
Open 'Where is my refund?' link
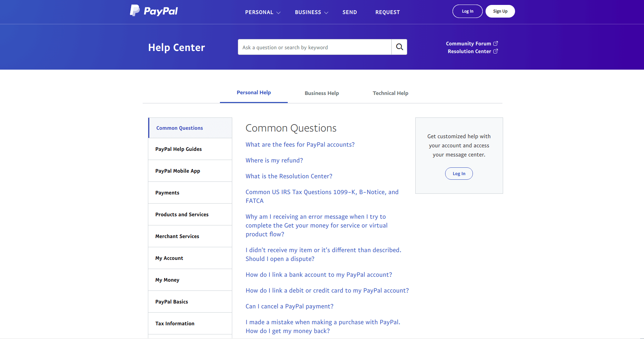(274, 160)
